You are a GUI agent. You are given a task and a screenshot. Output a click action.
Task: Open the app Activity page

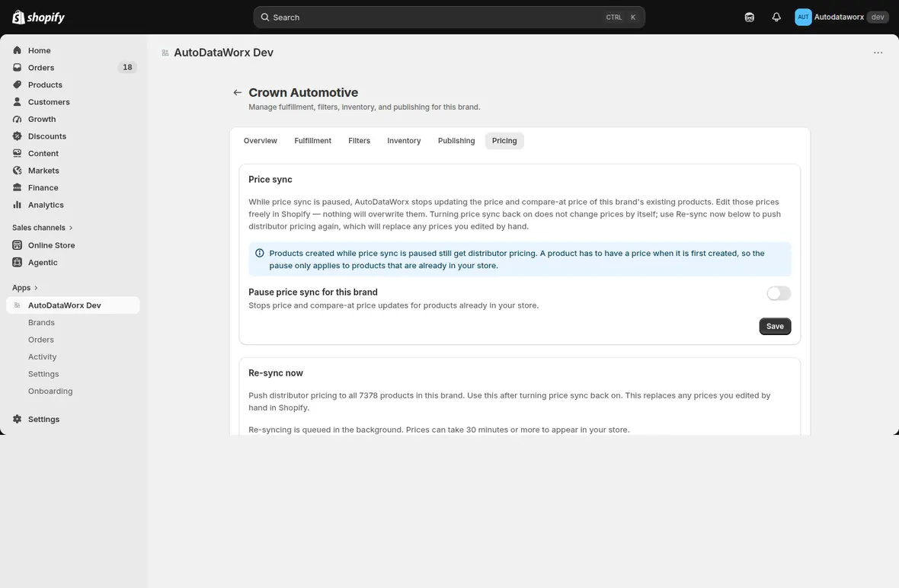[43, 357]
